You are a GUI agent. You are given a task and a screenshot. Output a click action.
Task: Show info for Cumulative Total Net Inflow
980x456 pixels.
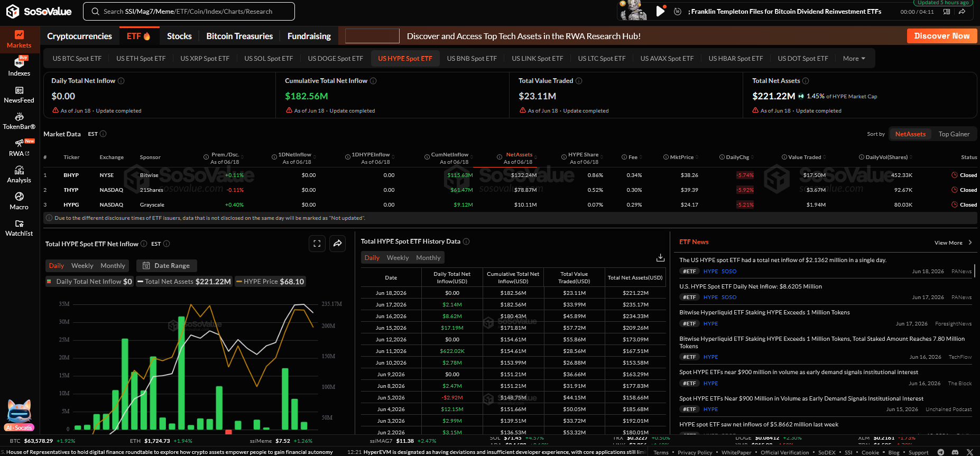373,81
